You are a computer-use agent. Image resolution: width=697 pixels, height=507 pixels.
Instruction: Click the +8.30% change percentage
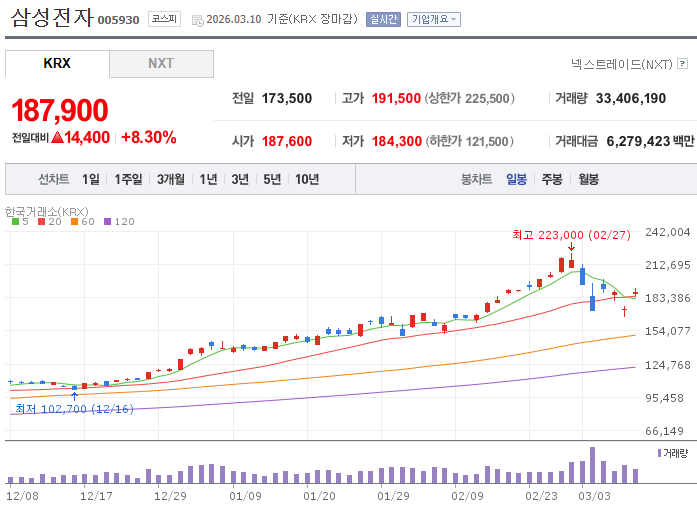click(148, 137)
